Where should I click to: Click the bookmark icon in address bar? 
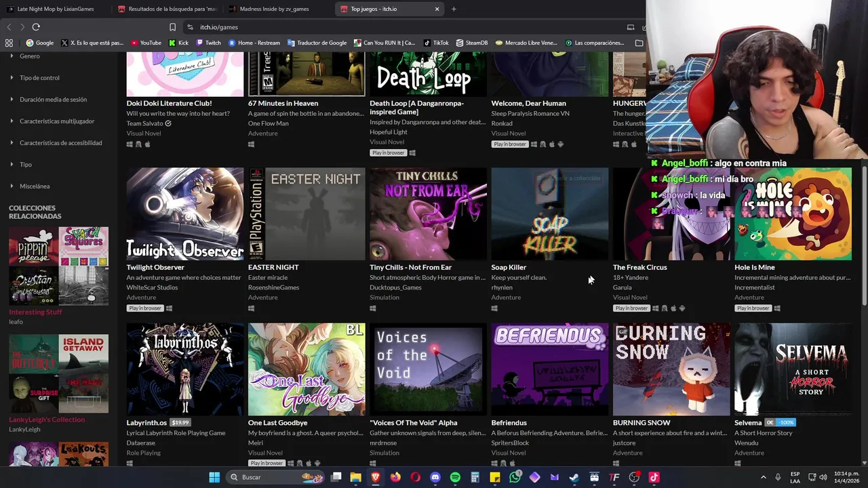point(172,27)
